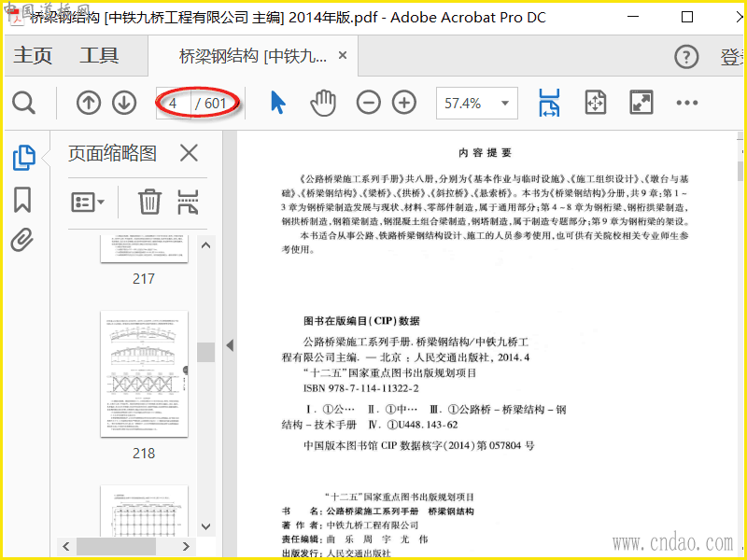The image size is (747, 560).
Task: Select the 桥梁钢结构 document tab
Action: [253, 56]
